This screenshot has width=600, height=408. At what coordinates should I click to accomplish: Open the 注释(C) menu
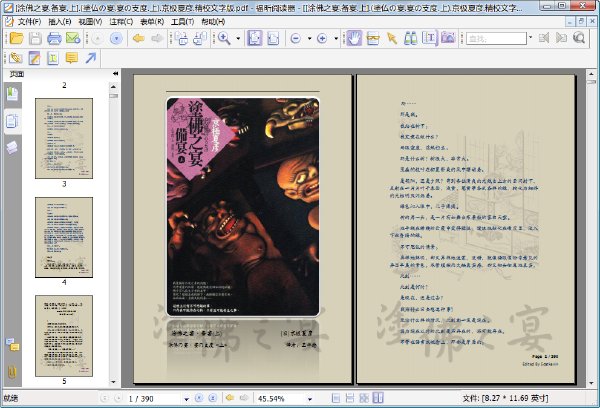coord(121,22)
